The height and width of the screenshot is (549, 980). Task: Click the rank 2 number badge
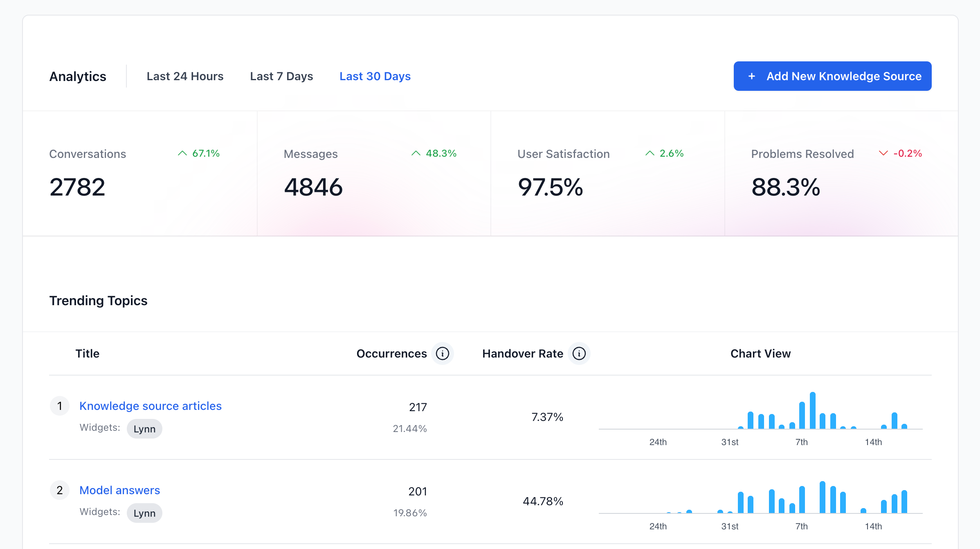(x=60, y=490)
